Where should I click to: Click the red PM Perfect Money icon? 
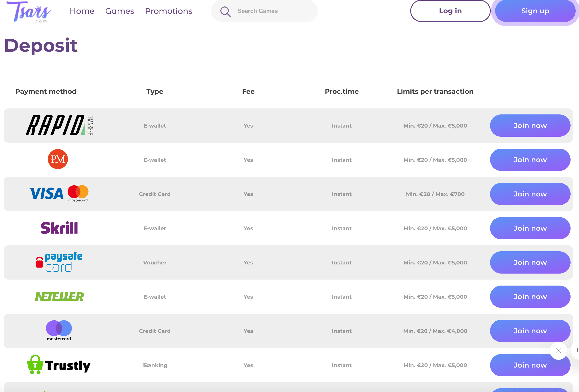(x=58, y=159)
